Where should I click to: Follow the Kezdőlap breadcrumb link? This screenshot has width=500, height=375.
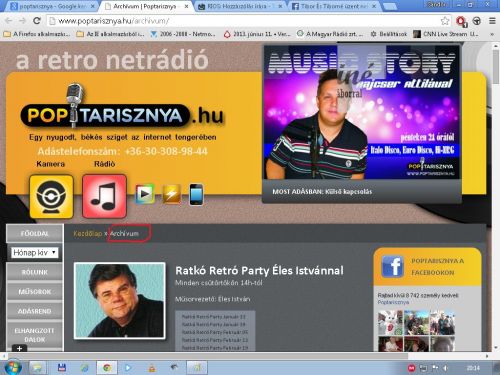coord(87,233)
